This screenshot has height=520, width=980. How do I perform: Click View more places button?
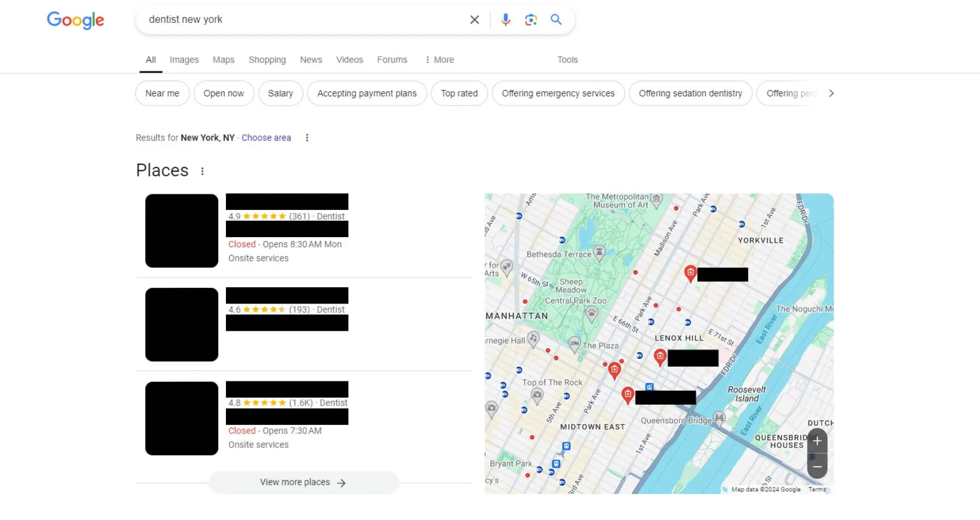(x=303, y=482)
